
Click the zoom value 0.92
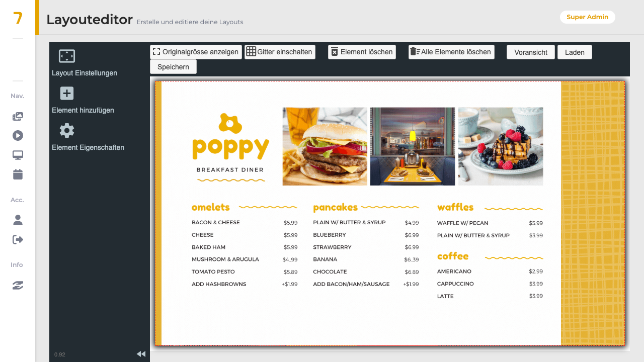tap(60, 354)
